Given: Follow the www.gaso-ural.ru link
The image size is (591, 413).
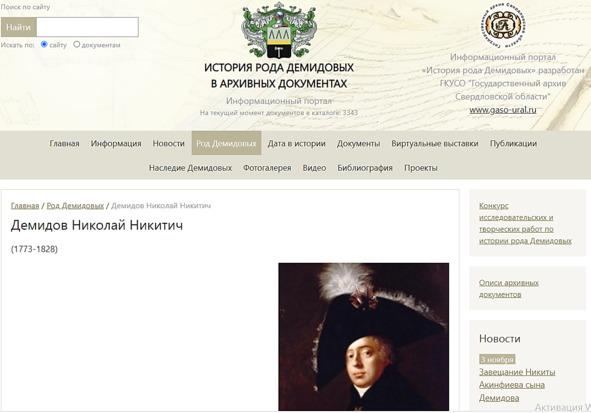Looking at the screenshot, I should tap(503, 110).
